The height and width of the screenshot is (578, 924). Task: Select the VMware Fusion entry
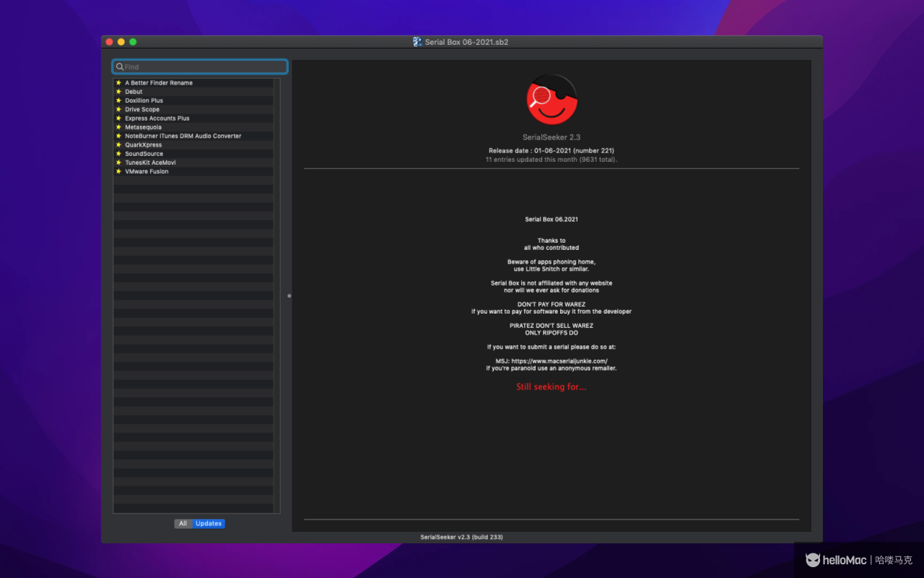click(x=193, y=171)
